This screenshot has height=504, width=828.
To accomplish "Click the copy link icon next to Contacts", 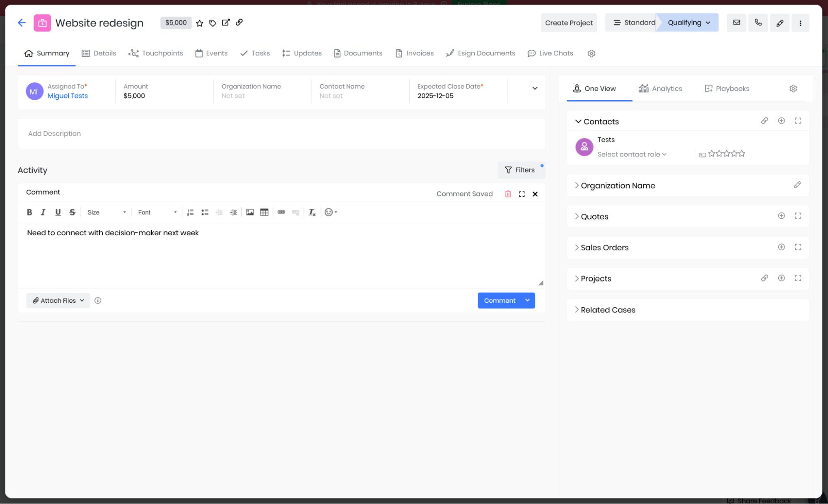I will [x=765, y=121].
